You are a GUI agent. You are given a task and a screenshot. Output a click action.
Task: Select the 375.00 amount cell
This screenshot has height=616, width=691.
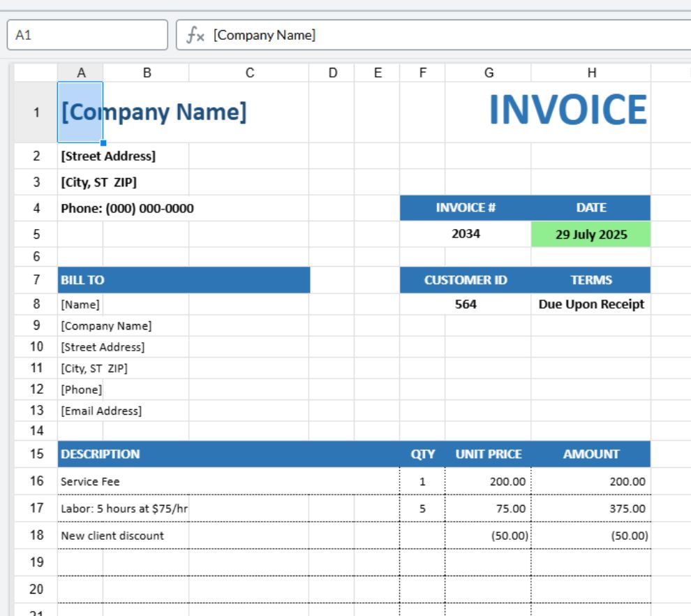point(591,508)
